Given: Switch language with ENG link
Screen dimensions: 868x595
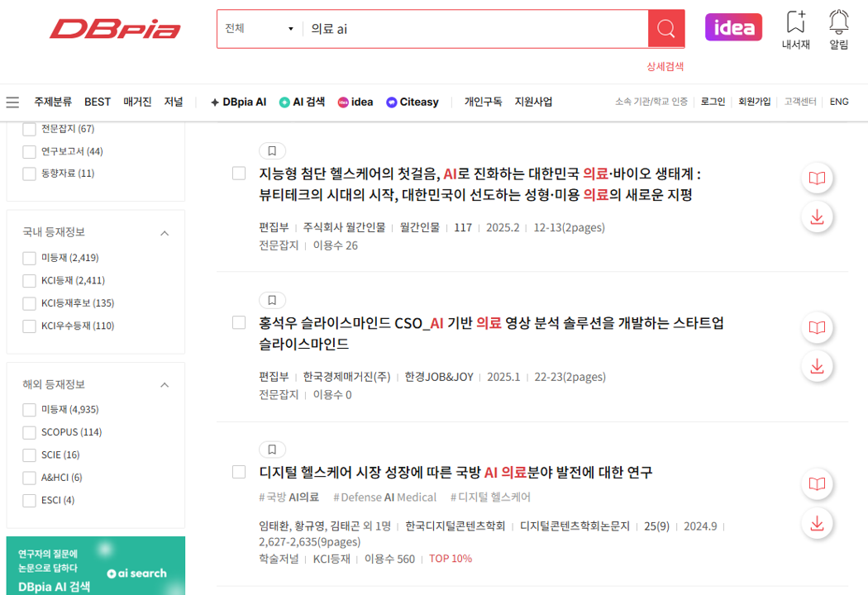Looking at the screenshot, I should [x=839, y=102].
